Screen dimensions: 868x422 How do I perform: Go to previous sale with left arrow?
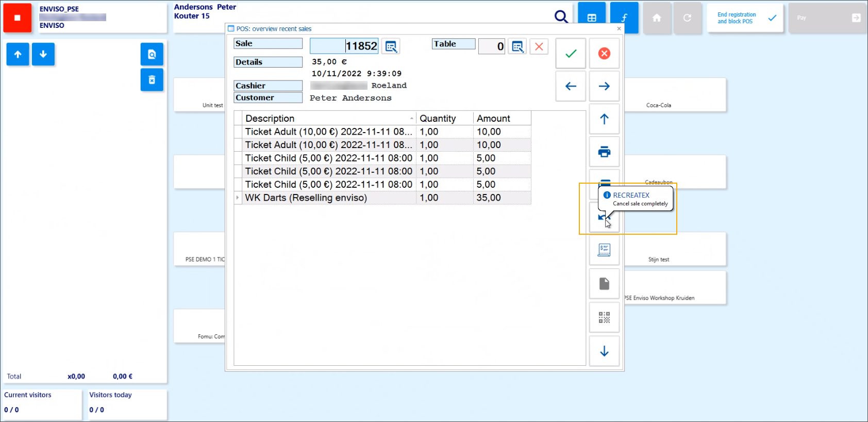tap(571, 86)
